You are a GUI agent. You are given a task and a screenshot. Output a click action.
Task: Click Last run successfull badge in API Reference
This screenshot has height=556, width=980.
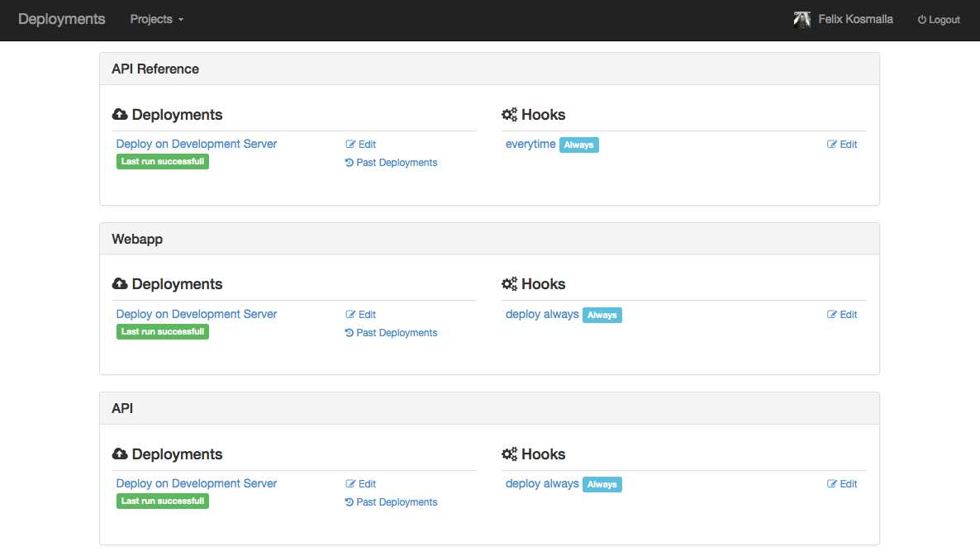pyautogui.click(x=163, y=162)
